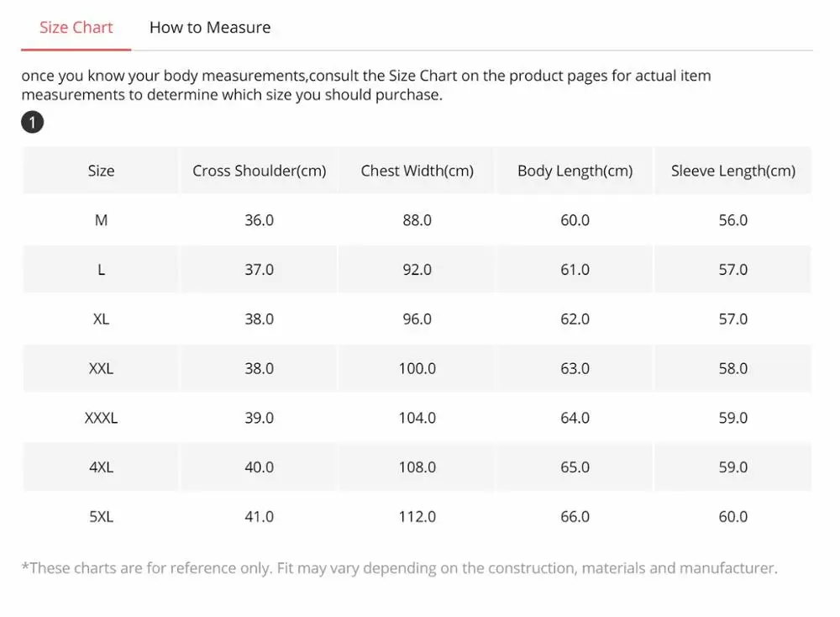
Task: Click the 60.0 sleeve length value
Action: (x=732, y=517)
